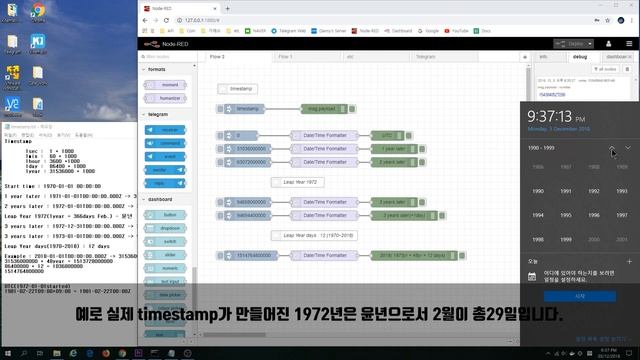Switch to the Flow 1 tab

(x=307, y=57)
